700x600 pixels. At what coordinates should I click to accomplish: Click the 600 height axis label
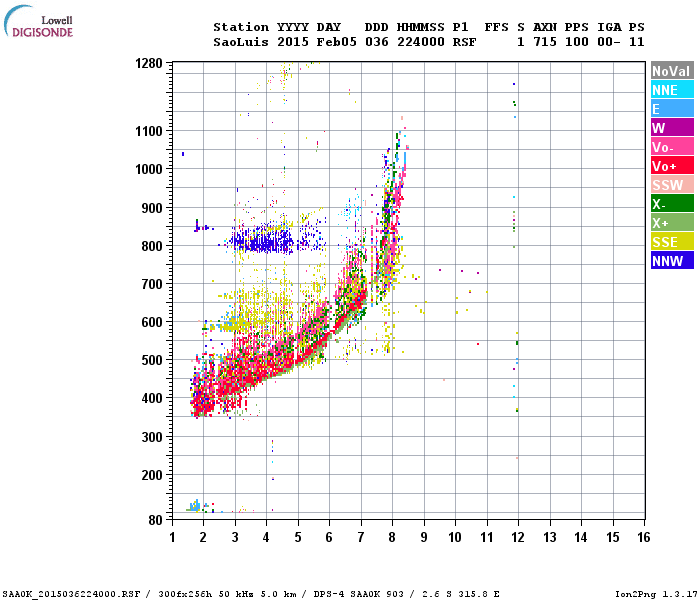tap(152, 322)
